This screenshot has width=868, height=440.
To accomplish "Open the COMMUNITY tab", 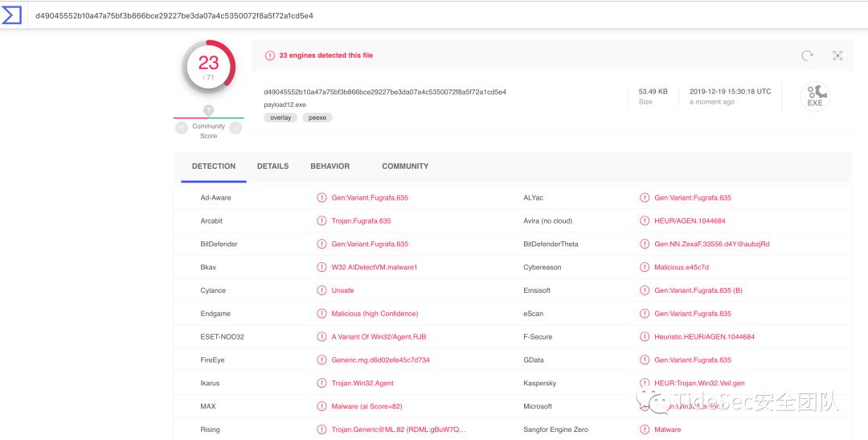I will 405,167.
